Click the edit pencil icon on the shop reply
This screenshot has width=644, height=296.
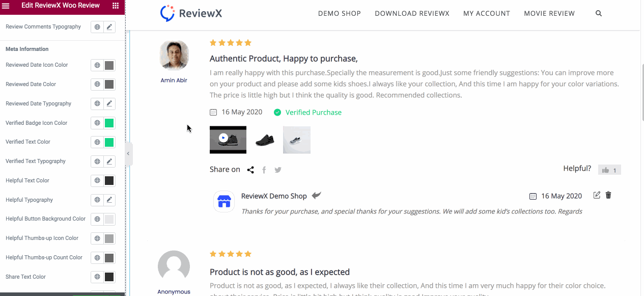point(597,195)
